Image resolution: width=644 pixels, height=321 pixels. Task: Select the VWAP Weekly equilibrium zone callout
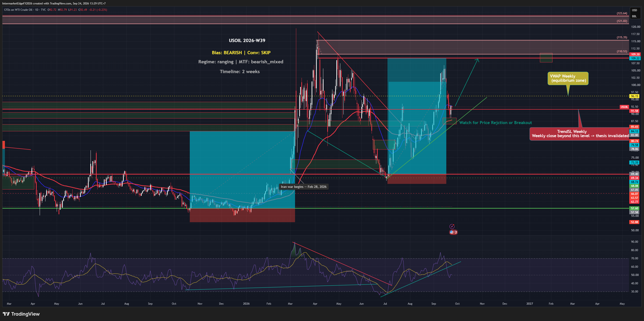click(x=568, y=78)
